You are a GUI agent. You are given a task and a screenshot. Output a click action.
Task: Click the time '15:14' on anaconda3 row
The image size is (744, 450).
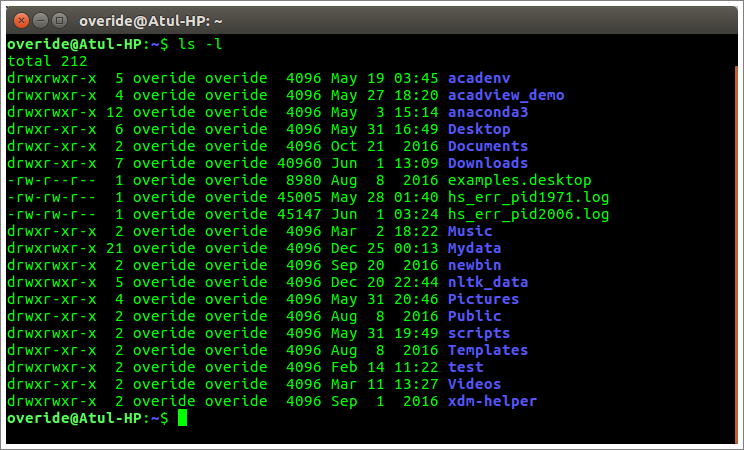[x=416, y=112]
